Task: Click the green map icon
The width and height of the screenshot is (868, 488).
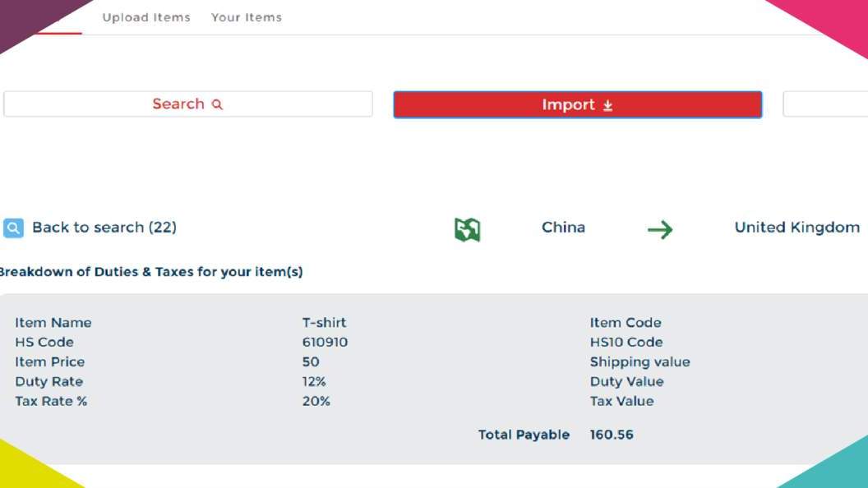Action: pyautogui.click(x=467, y=229)
